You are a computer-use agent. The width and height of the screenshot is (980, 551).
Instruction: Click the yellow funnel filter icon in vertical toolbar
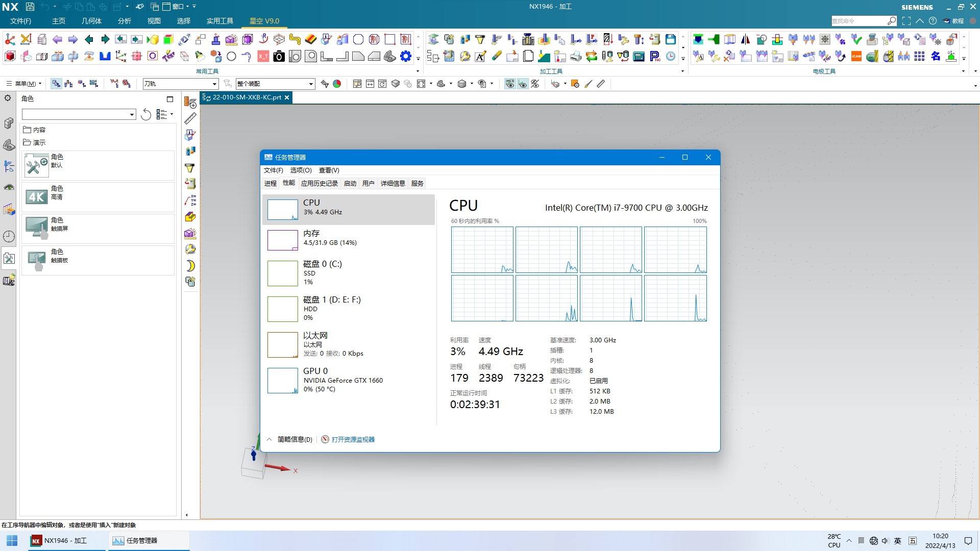(x=190, y=168)
